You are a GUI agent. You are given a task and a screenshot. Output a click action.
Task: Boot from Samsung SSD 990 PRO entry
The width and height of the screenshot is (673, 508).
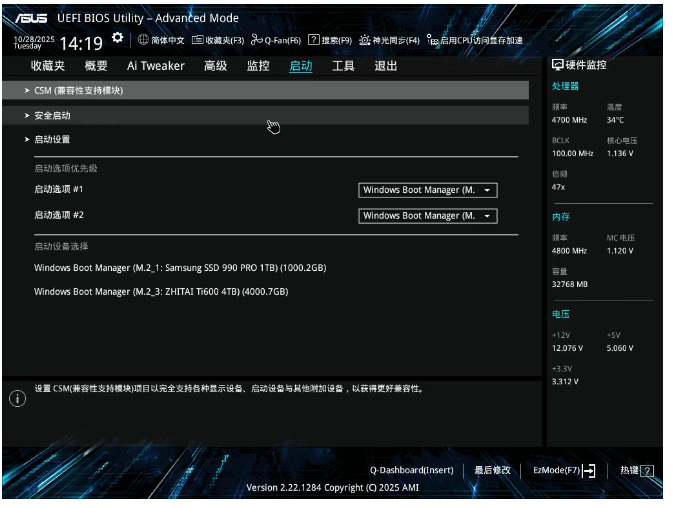coord(180,268)
